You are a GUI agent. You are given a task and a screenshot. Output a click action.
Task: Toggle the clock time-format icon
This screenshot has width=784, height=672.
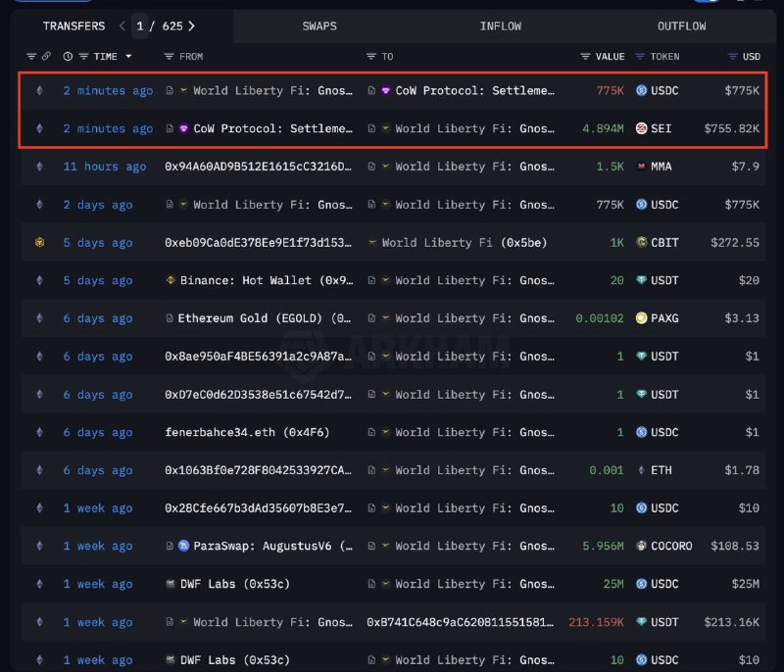[x=68, y=57]
